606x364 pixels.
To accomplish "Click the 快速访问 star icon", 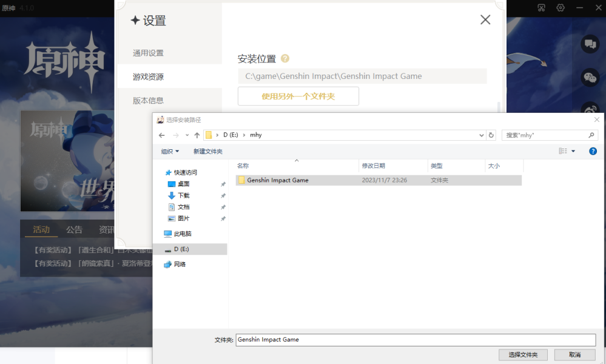I will tap(168, 172).
